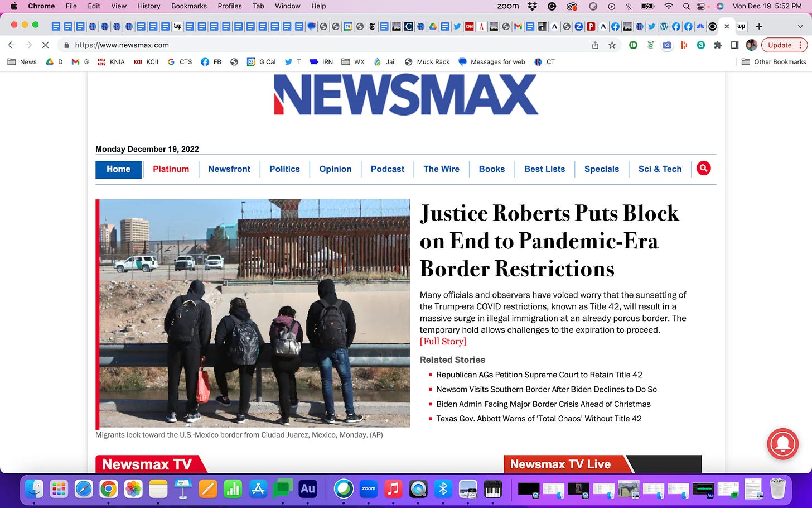Image resolution: width=812 pixels, height=508 pixels.
Task: Click the red notification bell button
Action: point(782,443)
